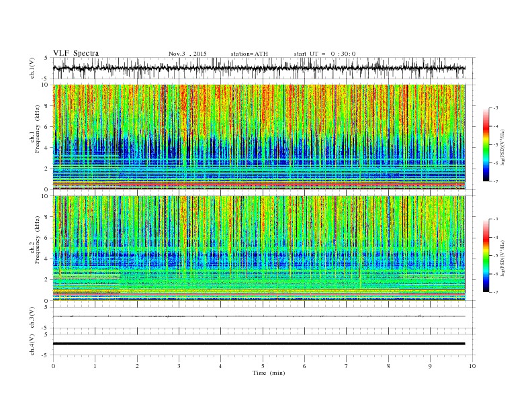The image size is (532, 411).
Task: Click the "start UT = 0 :30: 0" label
Action: tap(324, 54)
